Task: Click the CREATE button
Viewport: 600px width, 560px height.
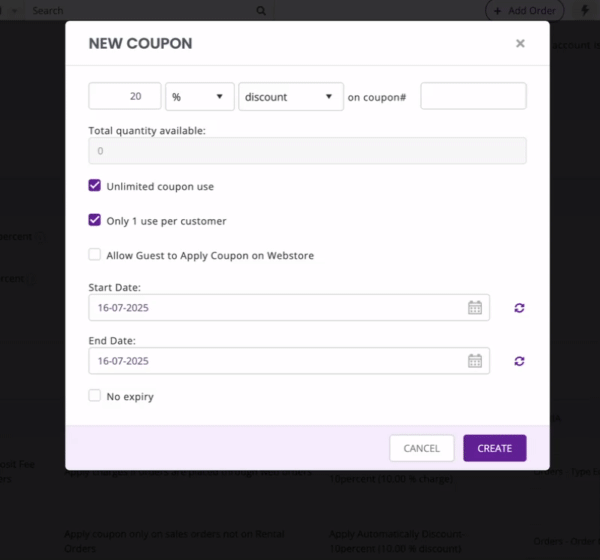Action: tap(494, 448)
